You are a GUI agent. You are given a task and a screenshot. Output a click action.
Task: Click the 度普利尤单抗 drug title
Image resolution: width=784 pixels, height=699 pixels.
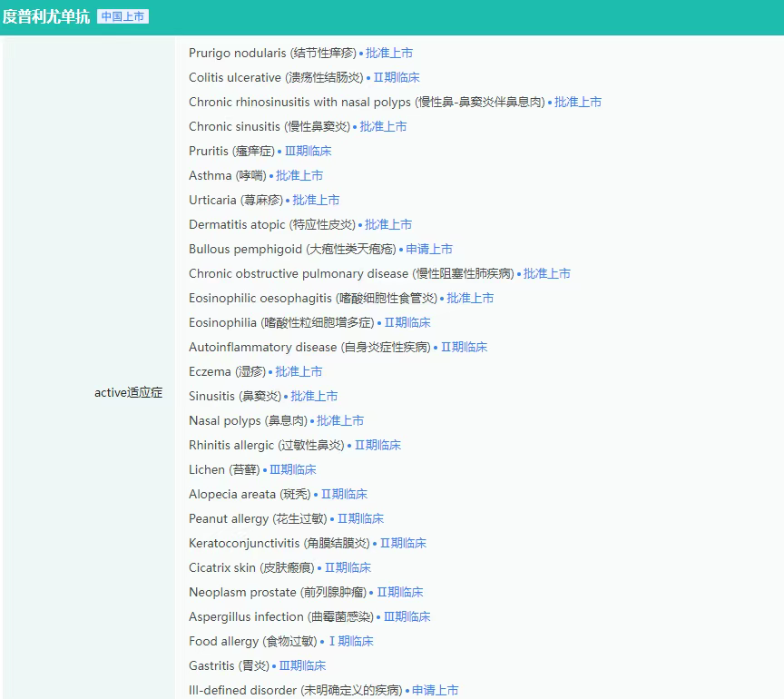[x=45, y=16]
